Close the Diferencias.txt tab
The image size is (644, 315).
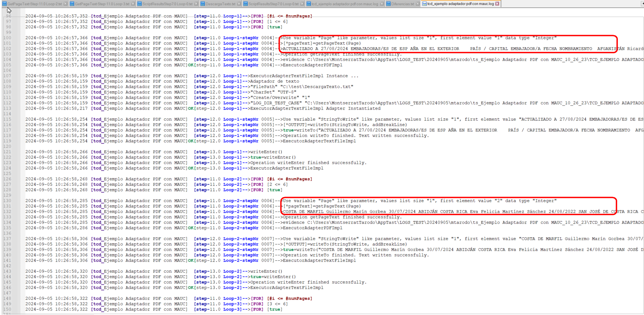[418, 4]
